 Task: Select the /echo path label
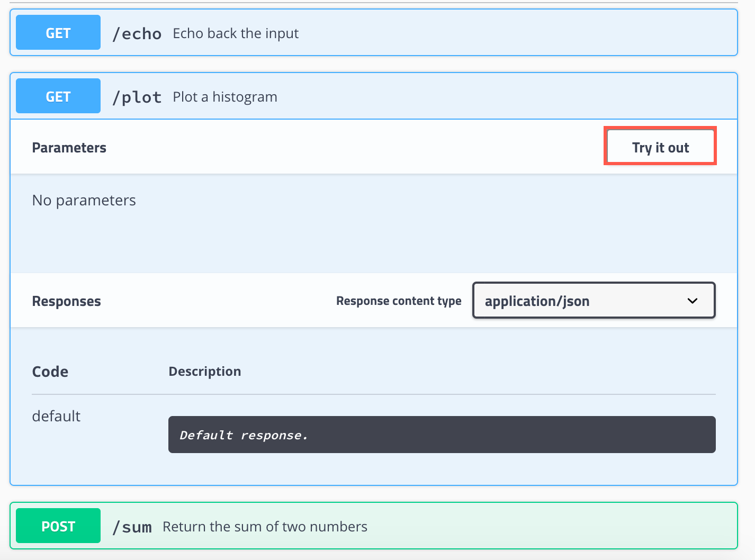pos(137,33)
